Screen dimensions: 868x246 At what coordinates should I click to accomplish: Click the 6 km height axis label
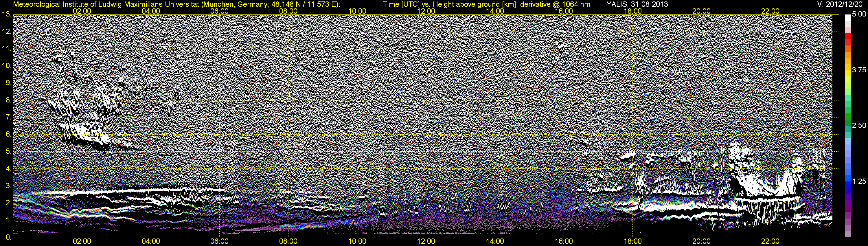tap(8, 135)
